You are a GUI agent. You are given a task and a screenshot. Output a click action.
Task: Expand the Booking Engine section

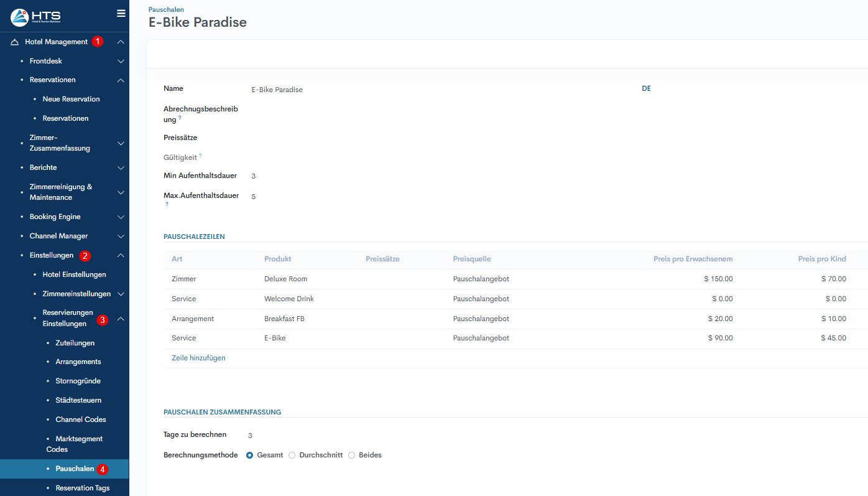coord(121,217)
